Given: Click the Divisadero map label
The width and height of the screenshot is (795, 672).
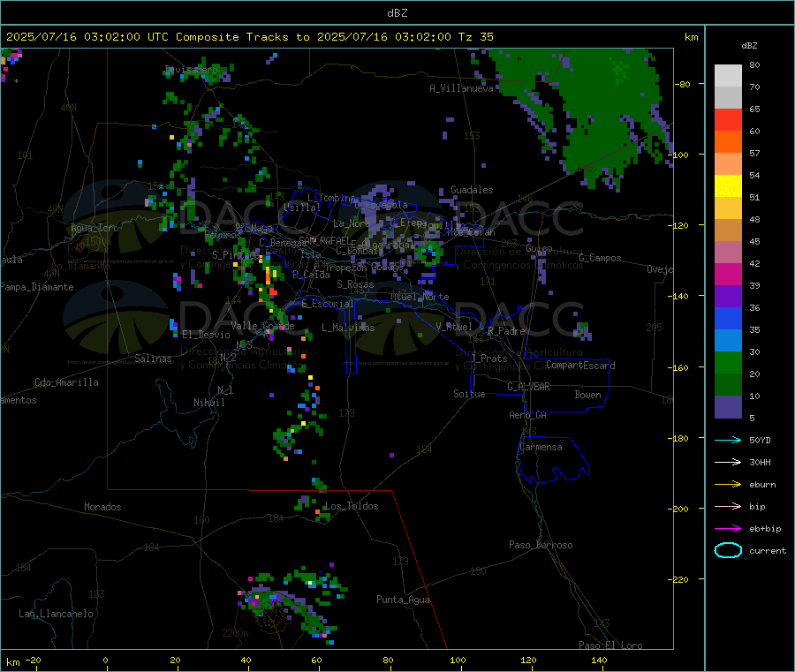Looking at the screenshot, I should point(192,70).
